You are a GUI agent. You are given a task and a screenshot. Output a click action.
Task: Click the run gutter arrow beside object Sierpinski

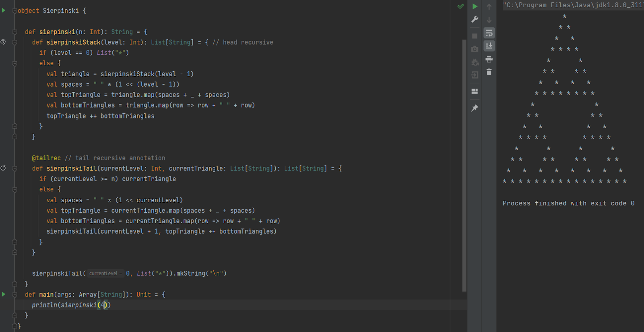click(4, 10)
